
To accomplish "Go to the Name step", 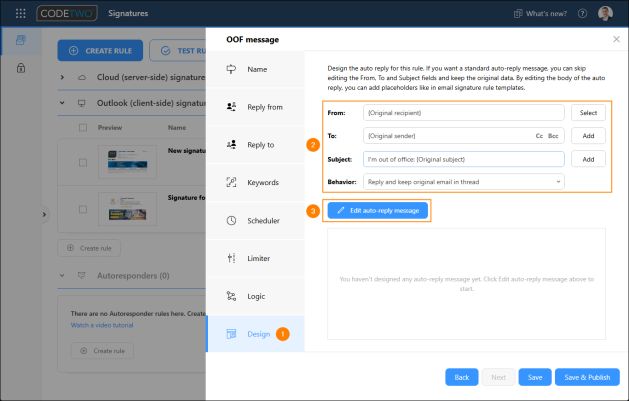I will [255, 69].
